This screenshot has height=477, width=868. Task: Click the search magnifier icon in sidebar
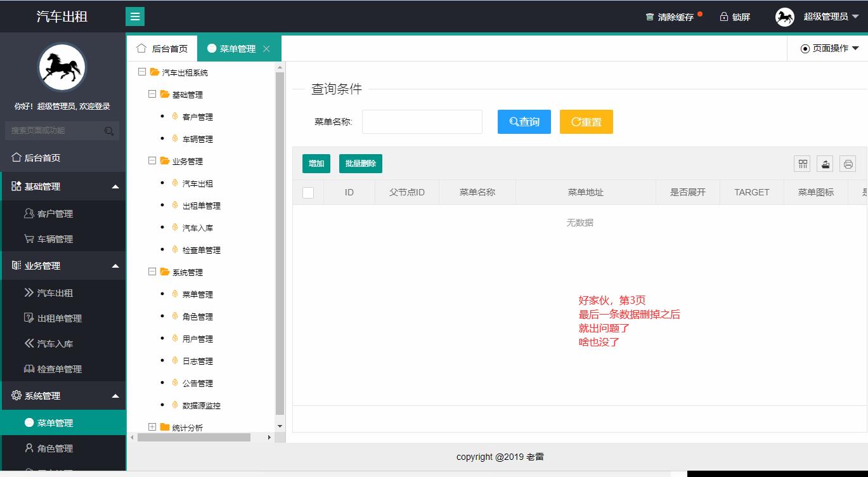click(x=109, y=131)
